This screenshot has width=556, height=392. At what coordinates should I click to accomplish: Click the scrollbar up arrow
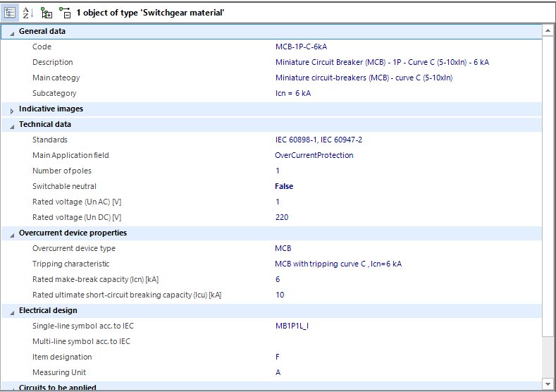[x=548, y=31]
